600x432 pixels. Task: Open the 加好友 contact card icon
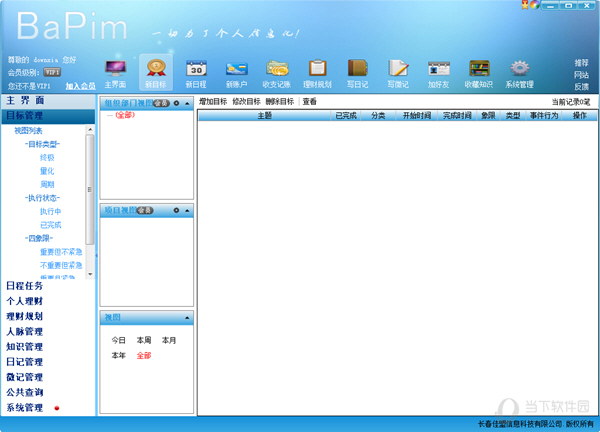tap(439, 69)
